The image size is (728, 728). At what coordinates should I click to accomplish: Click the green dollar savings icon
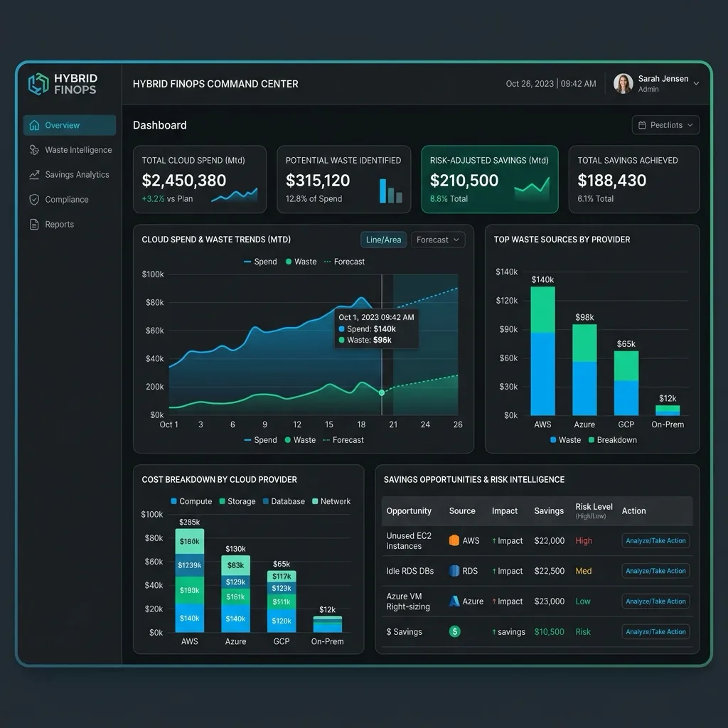[454, 631]
